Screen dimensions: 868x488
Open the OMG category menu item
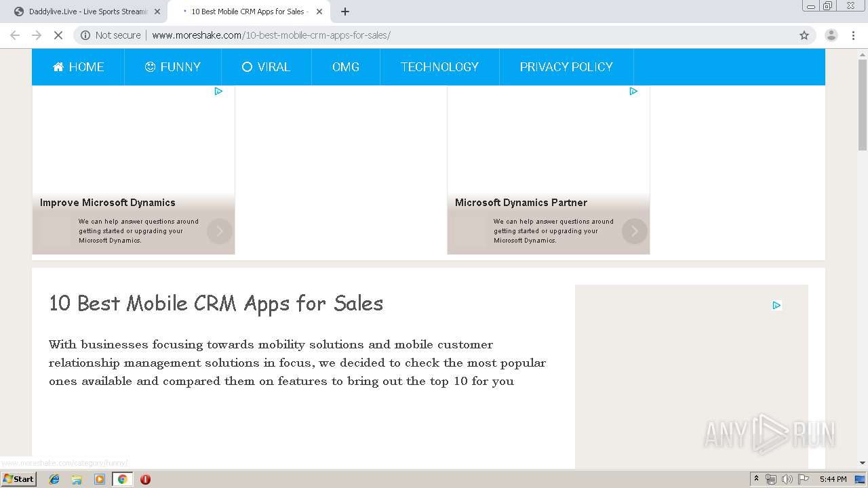click(x=346, y=67)
